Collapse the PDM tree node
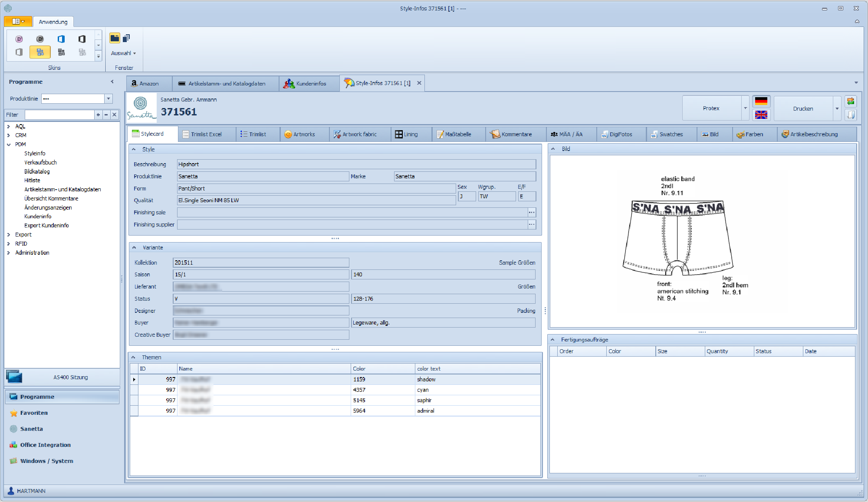The height and width of the screenshot is (502, 868). [x=9, y=144]
